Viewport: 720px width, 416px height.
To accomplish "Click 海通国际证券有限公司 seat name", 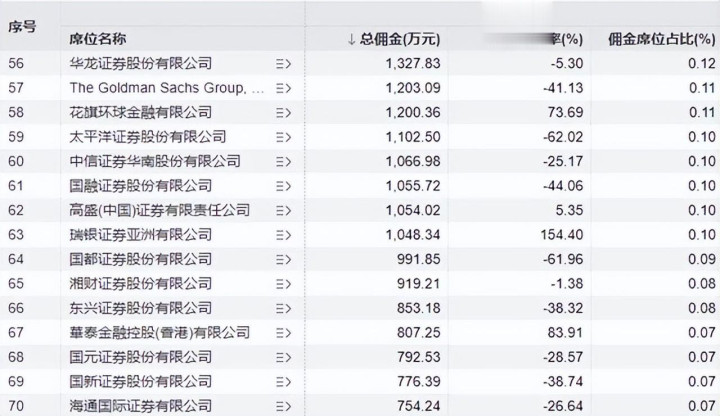I will 140,406.
